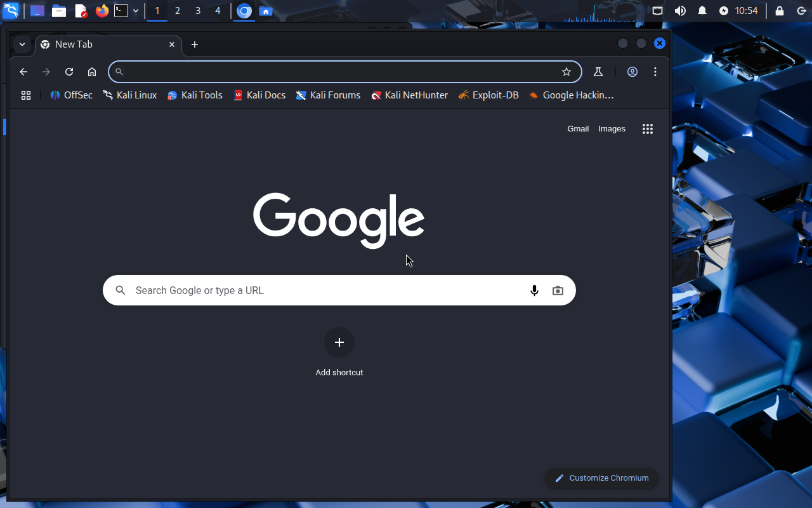
Task: Open the terminal emulator from panel
Action: coord(121,11)
